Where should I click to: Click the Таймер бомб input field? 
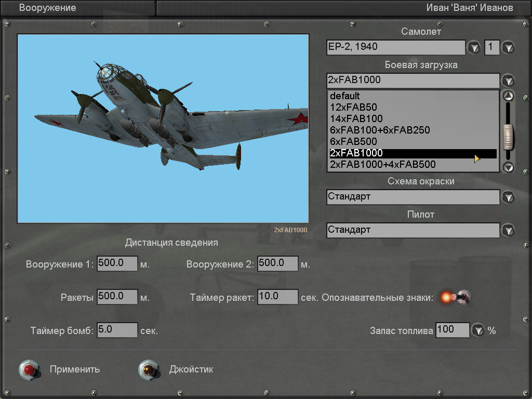pos(117,330)
